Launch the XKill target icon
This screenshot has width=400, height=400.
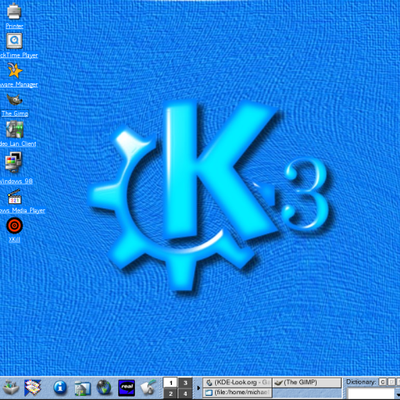point(14,226)
